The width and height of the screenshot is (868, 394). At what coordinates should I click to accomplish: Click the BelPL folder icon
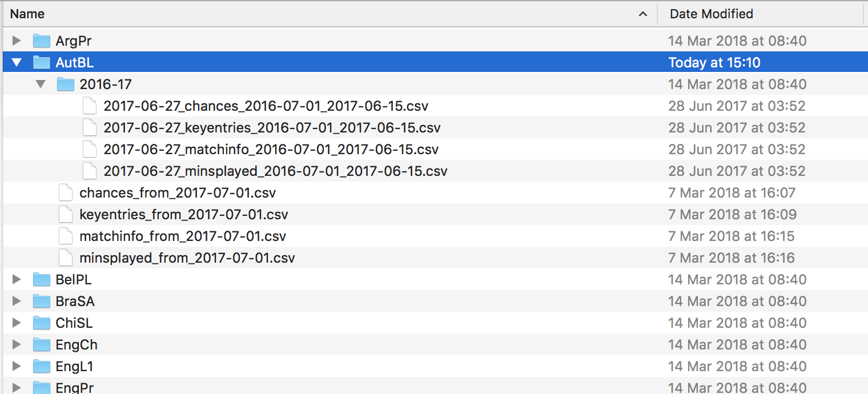tap(42, 279)
